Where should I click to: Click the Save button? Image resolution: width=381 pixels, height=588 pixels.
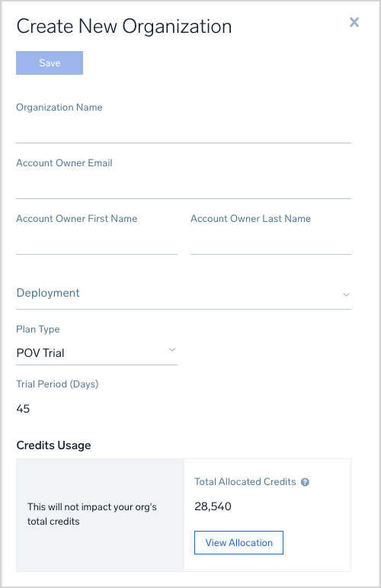50,63
